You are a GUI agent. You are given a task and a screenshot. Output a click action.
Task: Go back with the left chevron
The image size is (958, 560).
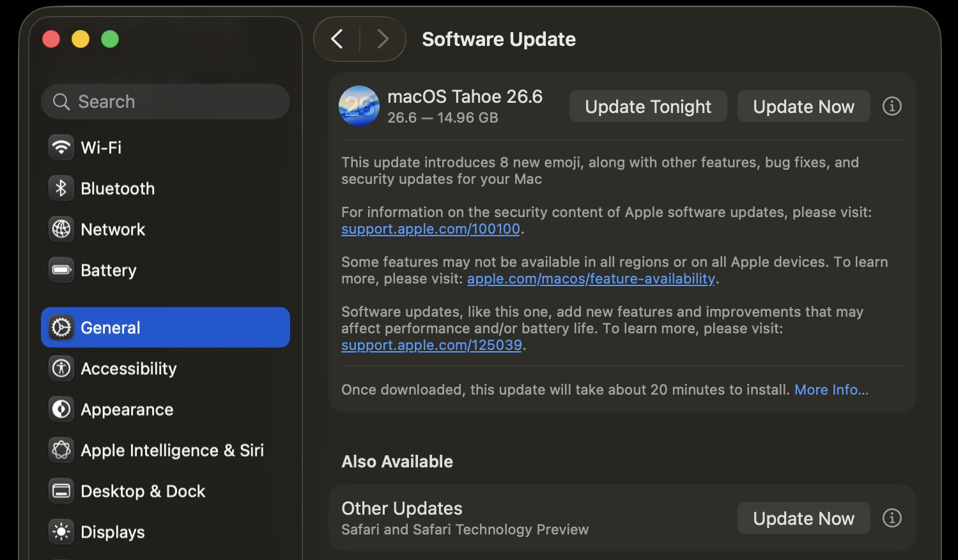pyautogui.click(x=337, y=39)
